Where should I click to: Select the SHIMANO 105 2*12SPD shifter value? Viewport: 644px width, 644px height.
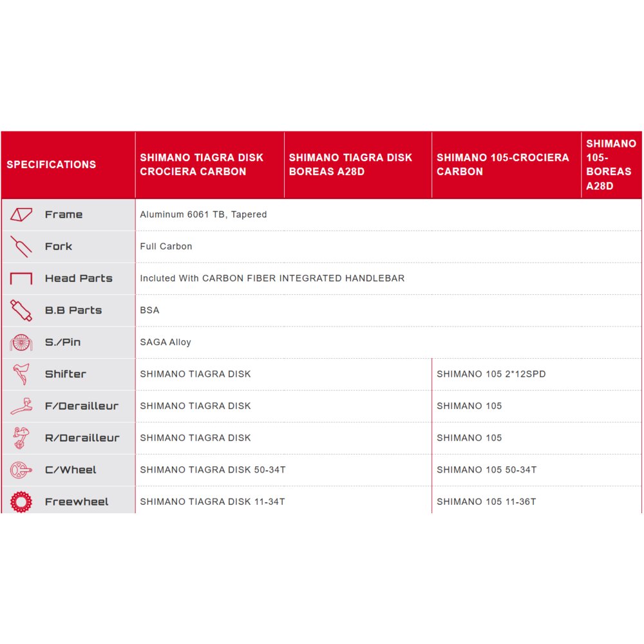point(491,374)
